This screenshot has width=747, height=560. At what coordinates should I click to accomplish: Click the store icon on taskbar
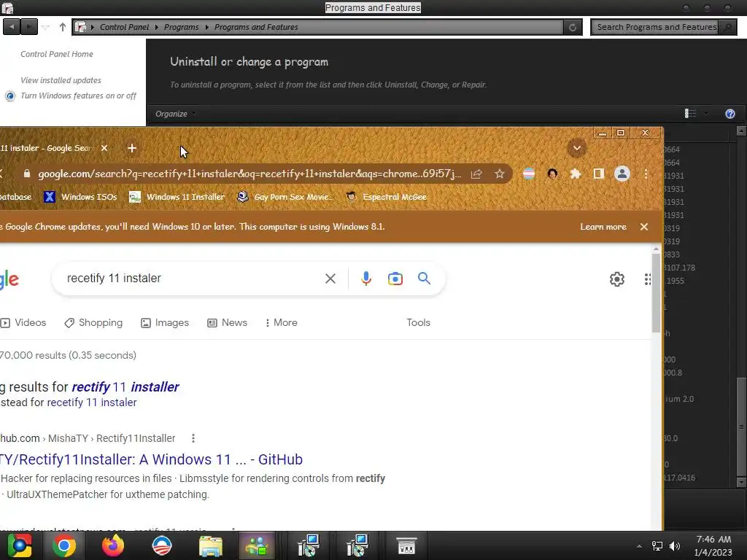click(406, 545)
